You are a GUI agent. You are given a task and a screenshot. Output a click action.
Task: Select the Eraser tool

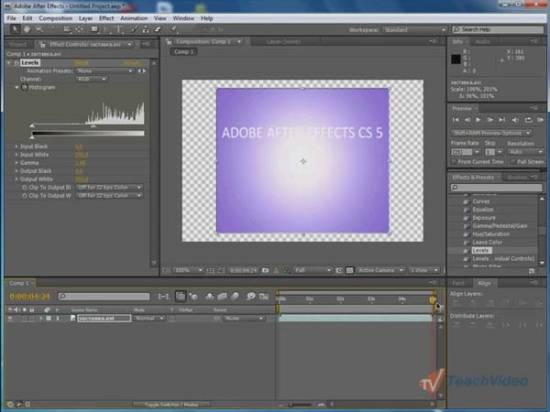coord(158,29)
